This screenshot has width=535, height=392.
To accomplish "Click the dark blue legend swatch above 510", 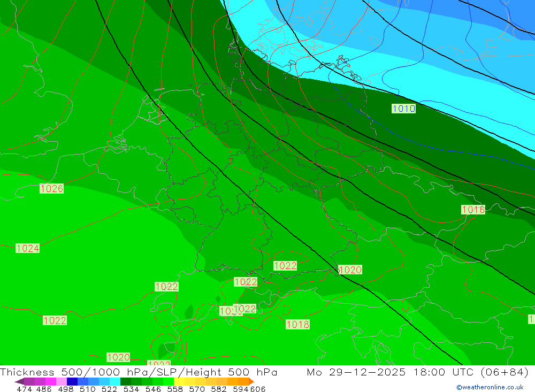I will pyautogui.click(x=72, y=381).
